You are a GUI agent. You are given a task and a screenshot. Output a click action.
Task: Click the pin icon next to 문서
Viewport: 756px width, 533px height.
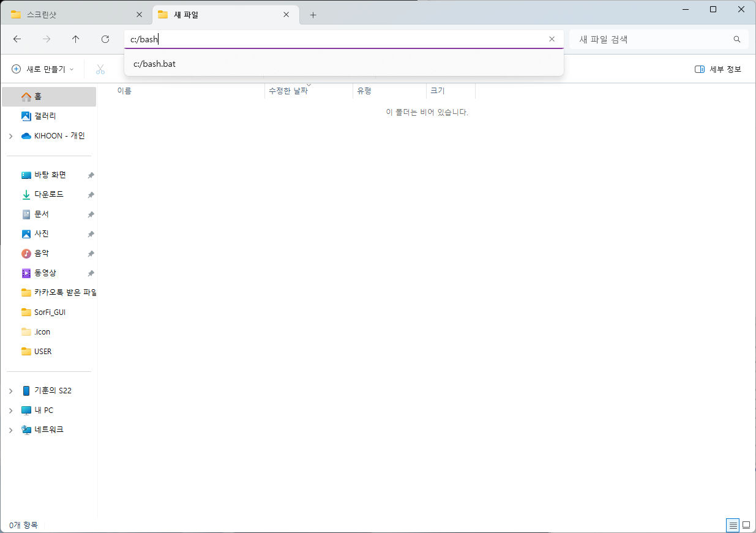pyautogui.click(x=91, y=214)
